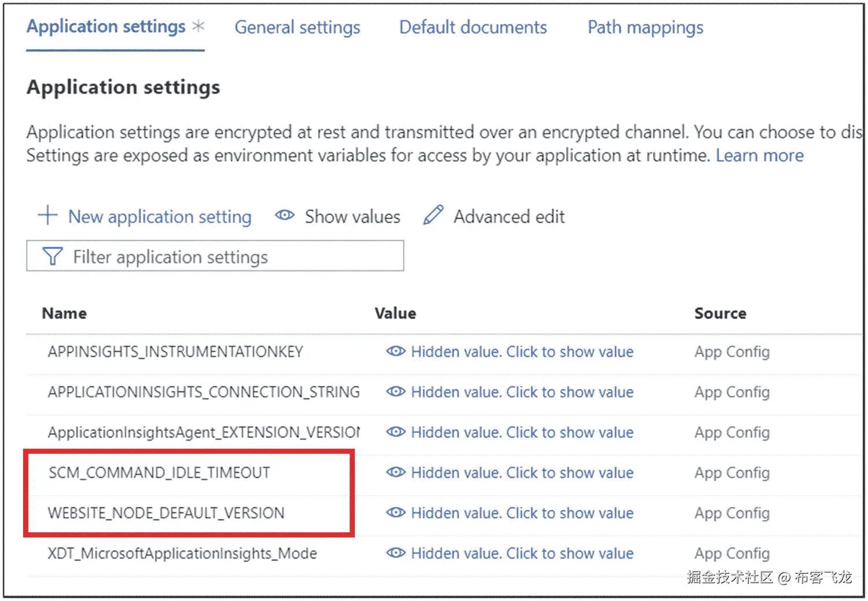Unhide XDT_MicrosoftApplicationInsights_Mode value with eye icon
The height and width of the screenshot is (601, 868).
[x=396, y=553]
